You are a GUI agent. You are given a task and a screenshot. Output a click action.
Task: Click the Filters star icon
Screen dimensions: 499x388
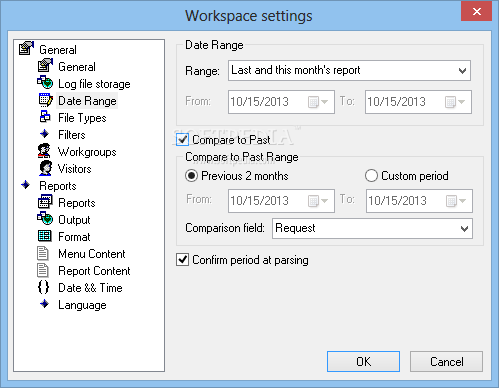click(x=45, y=134)
